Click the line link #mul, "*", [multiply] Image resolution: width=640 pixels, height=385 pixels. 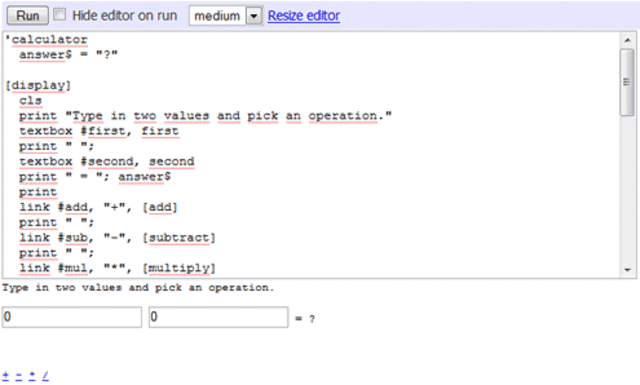click(117, 268)
